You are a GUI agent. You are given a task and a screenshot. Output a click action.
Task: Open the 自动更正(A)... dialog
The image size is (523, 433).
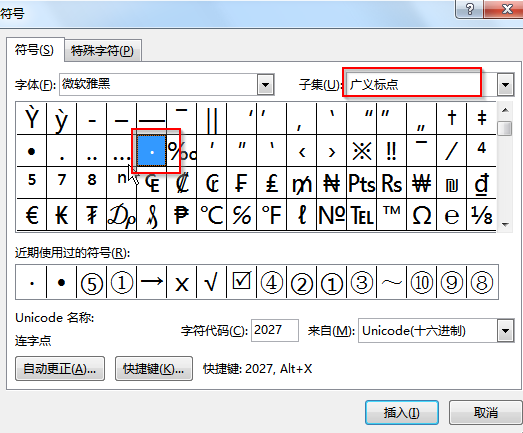(x=60, y=369)
